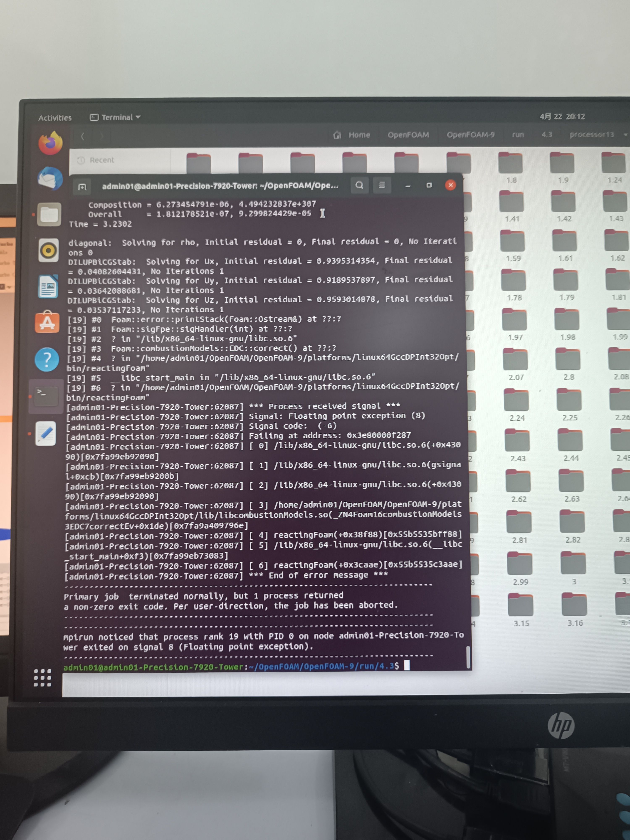Screen dimensions: 630x840
Task: Open the Terminal app menu in the top bar
Action: pos(115,117)
